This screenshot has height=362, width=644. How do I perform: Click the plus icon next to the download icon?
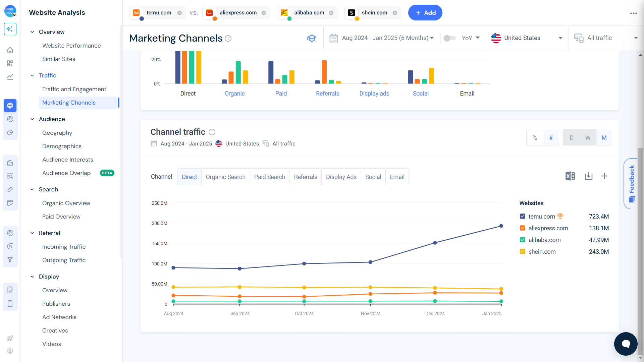(604, 176)
